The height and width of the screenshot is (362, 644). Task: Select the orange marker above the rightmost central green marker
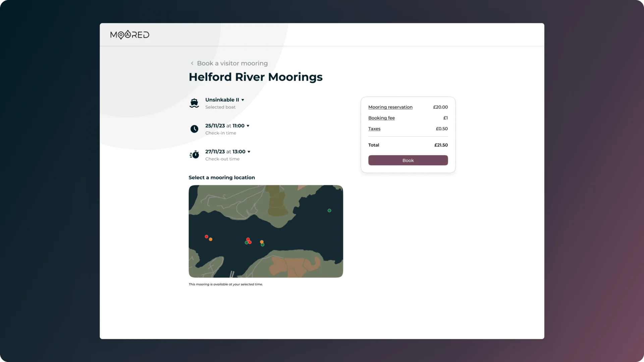pyautogui.click(x=262, y=242)
